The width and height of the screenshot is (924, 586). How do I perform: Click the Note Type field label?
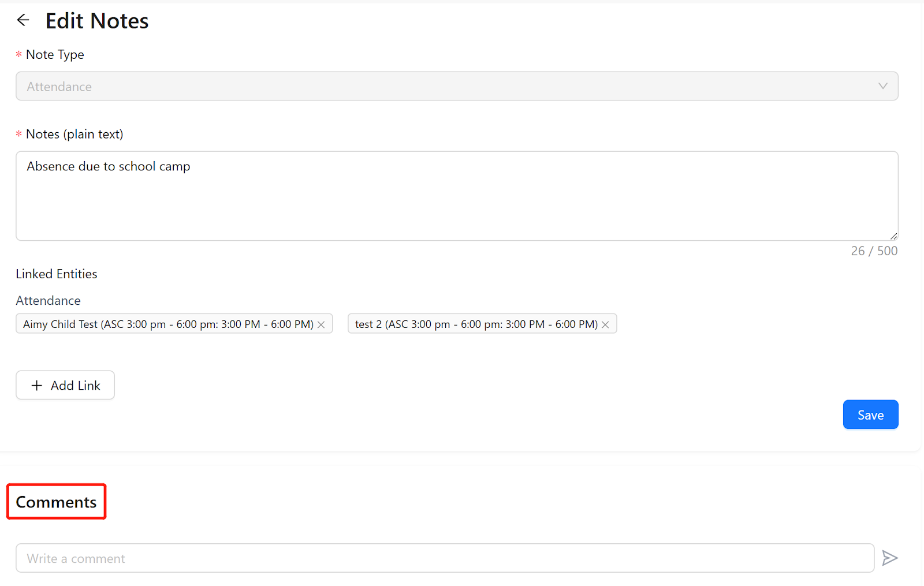[55, 54]
